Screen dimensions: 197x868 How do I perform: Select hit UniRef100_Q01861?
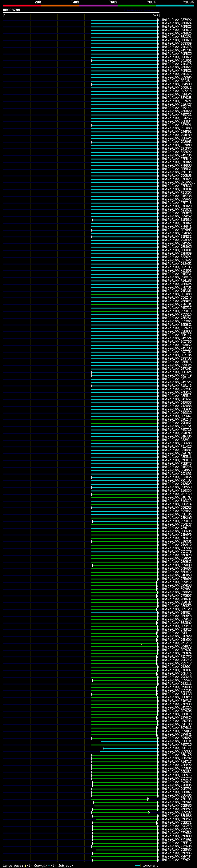tap(177, 61)
